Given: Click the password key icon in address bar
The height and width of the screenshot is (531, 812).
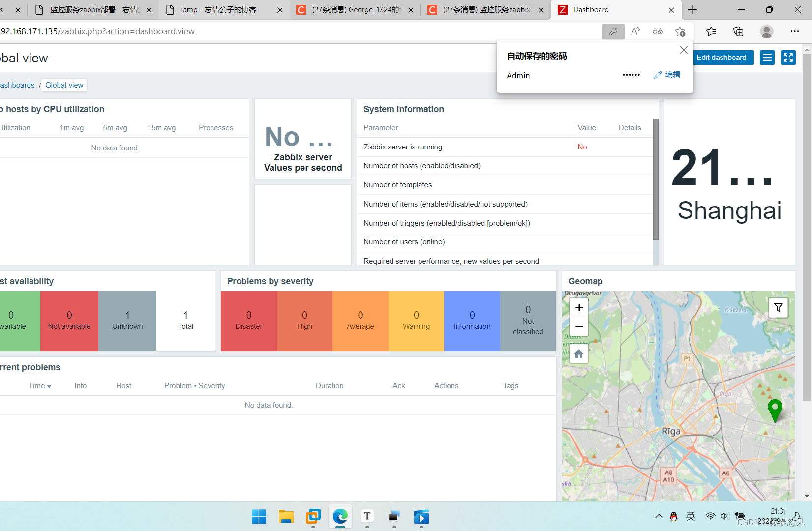Looking at the screenshot, I should (613, 31).
